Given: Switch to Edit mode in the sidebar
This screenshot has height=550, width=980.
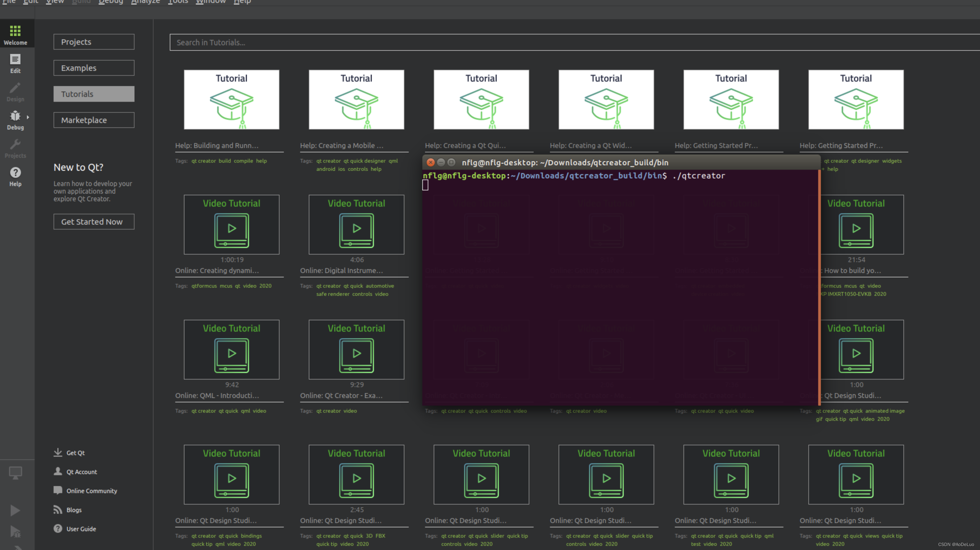Looking at the screenshot, I should (x=15, y=63).
